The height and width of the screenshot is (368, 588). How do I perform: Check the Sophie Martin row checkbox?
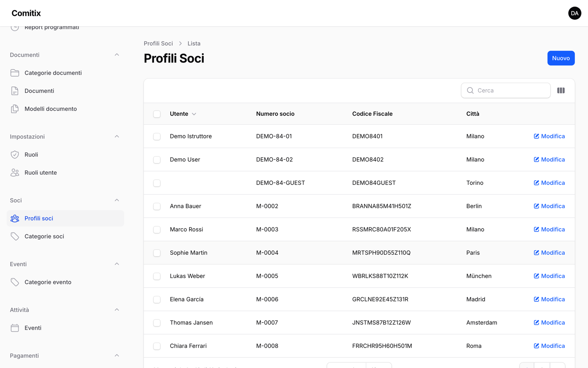pos(157,253)
